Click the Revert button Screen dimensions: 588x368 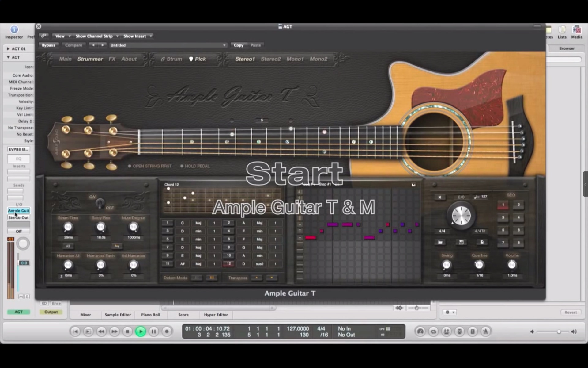(571, 312)
